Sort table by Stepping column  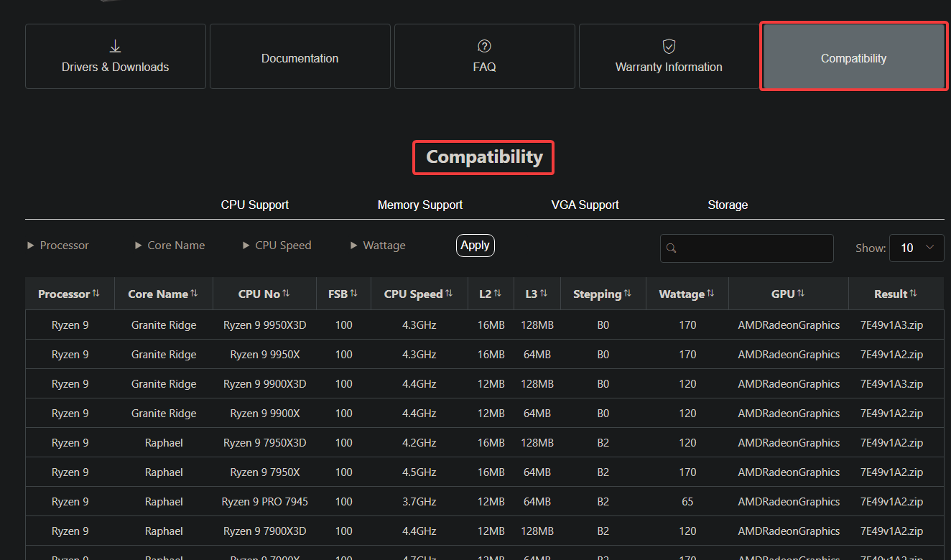(603, 294)
